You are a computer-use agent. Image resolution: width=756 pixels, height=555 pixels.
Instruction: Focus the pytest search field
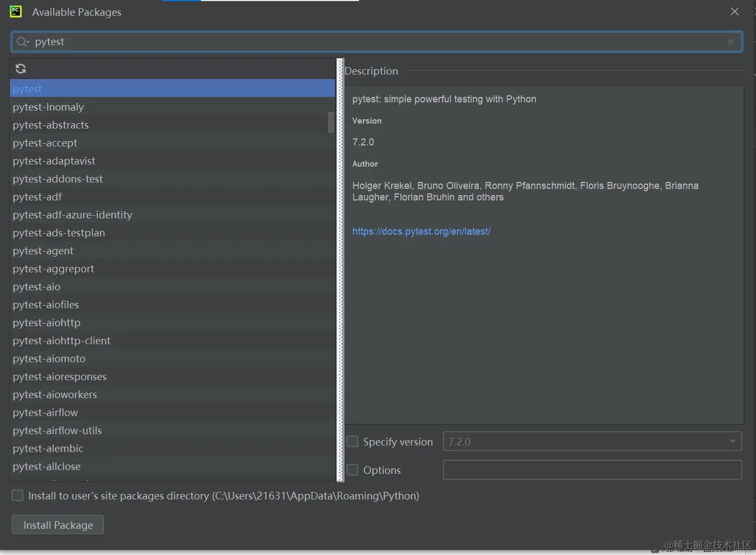tap(377, 42)
